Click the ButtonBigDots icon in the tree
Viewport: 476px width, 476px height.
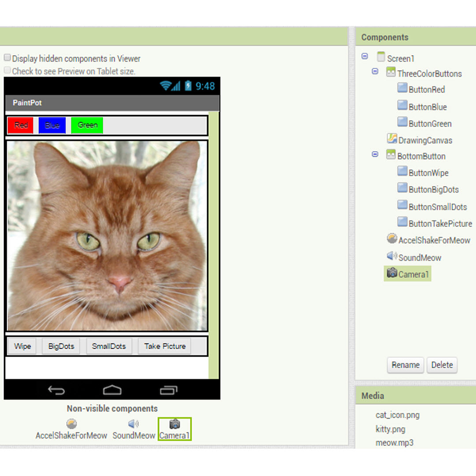(402, 188)
